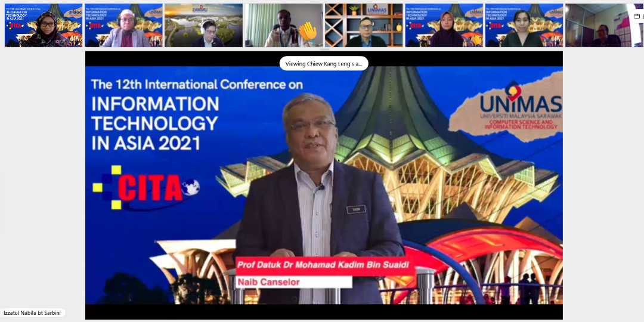Screen dimensions: 644x322
Task: Click the "INFORMATION TECHNOLOGY IN ASIA 2021" heading
Action: (x=154, y=123)
